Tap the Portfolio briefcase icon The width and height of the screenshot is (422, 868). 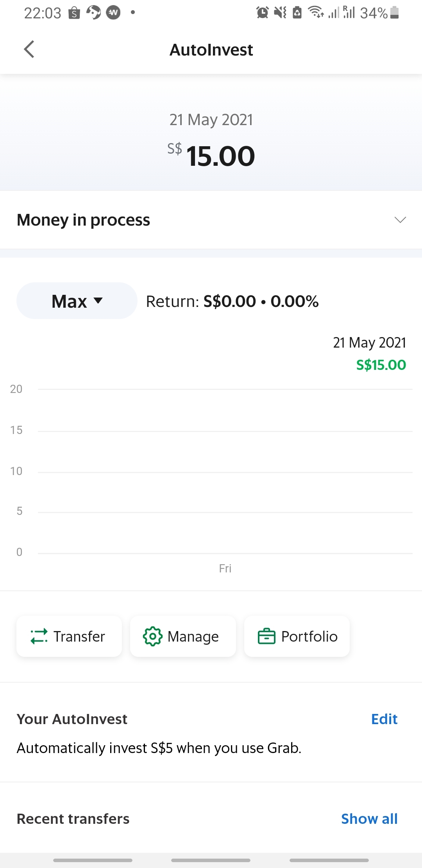pos(266,636)
